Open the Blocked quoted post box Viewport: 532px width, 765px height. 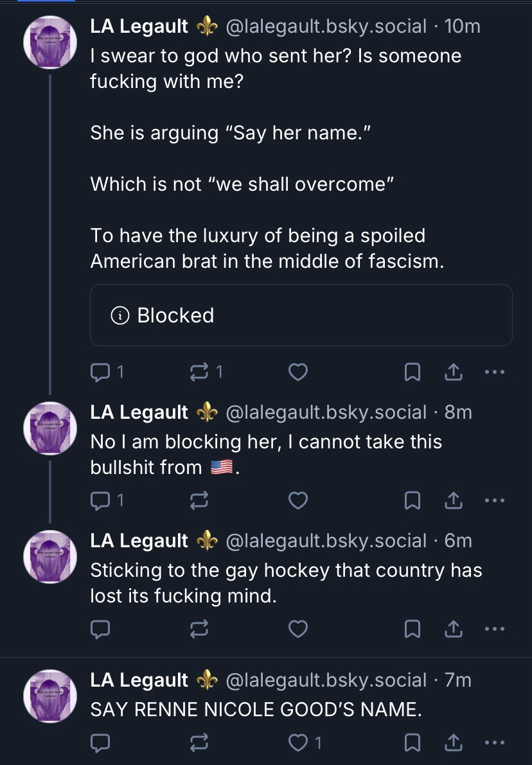tap(301, 315)
